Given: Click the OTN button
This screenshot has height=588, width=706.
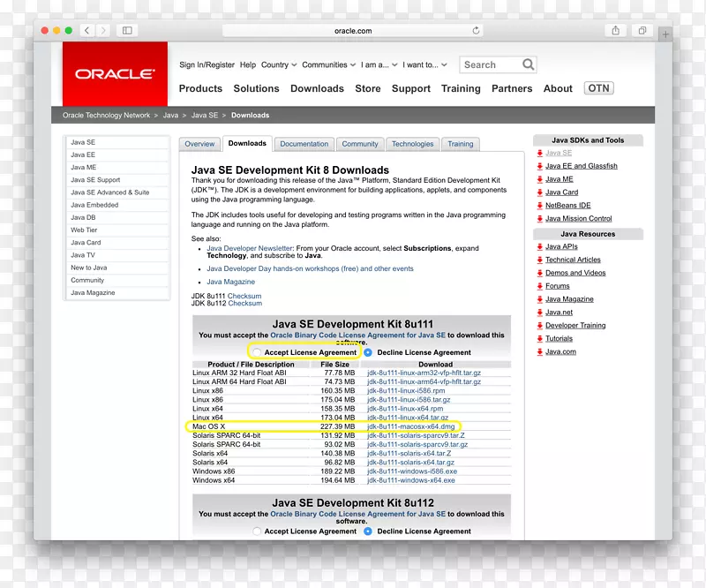Looking at the screenshot, I should click(x=598, y=88).
